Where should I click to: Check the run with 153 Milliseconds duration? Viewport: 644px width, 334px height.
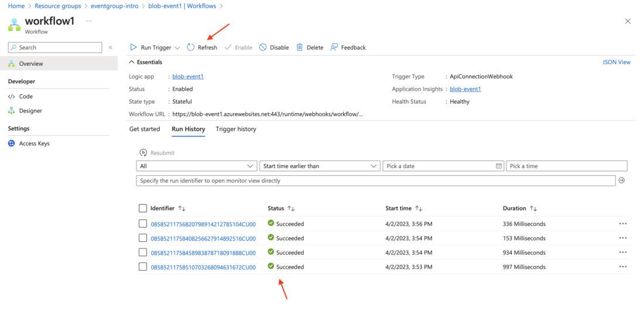(x=142, y=238)
